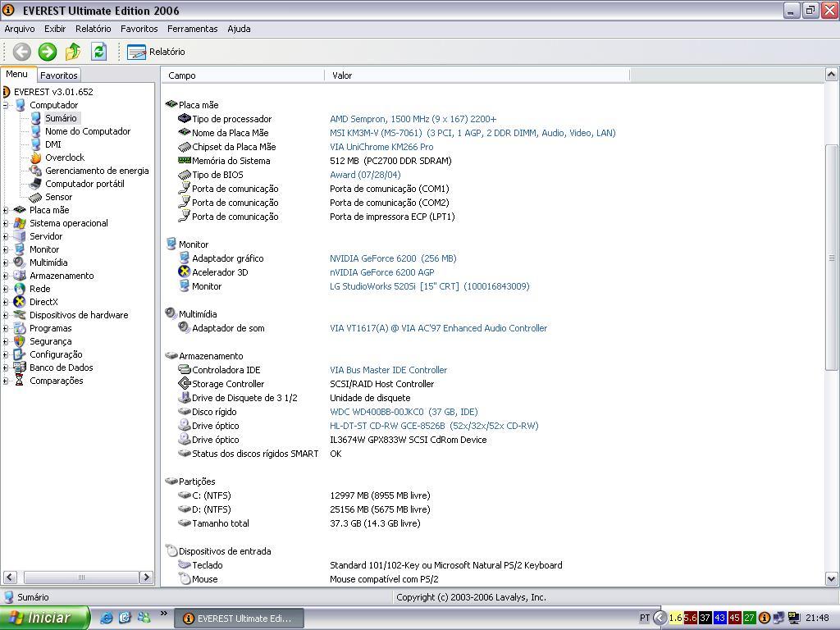Open the Ajuda menu
The width and height of the screenshot is (840, 630).
click(x=239, y=29)
